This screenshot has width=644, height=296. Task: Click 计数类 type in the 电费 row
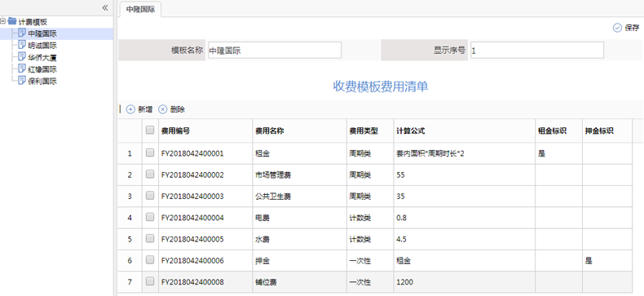[359, 218]
